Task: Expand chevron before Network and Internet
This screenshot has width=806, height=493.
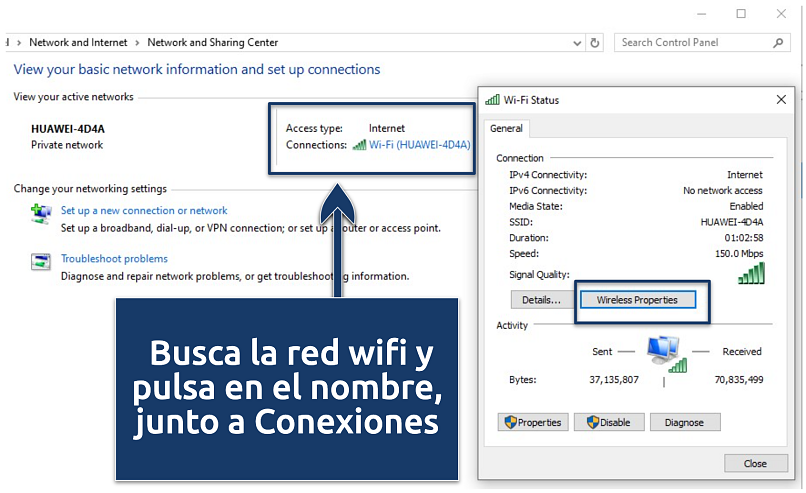Action: (x=19, y=43)
